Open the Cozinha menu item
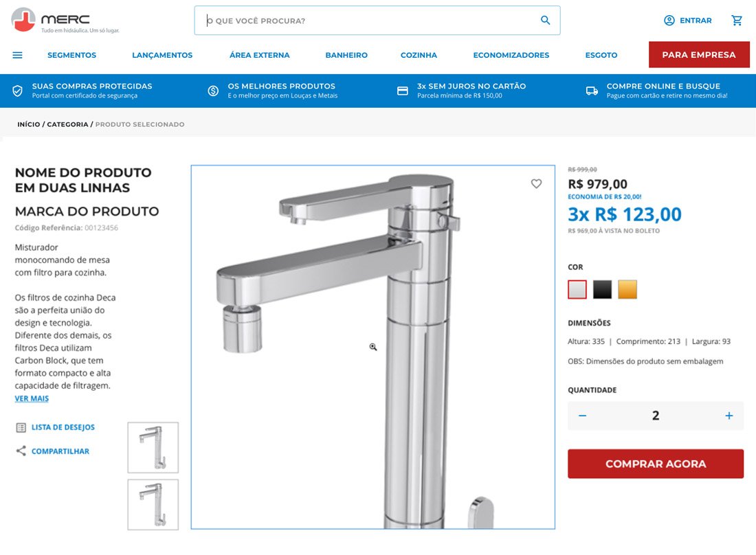Image resolution: width=756 pixels, height=555 pixels. click(x=419, y=55)
